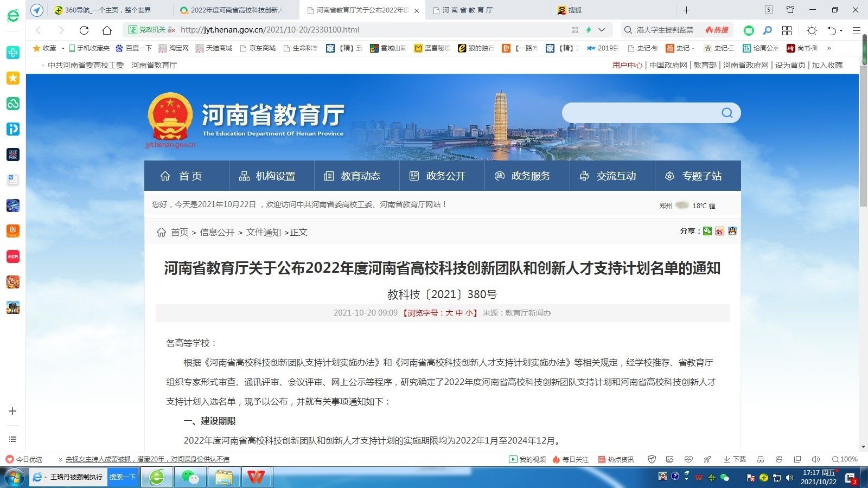This screenshot has height=488, width=868.
Task: Adjust page zoom via 100% control
Action: tap(845, 459)
